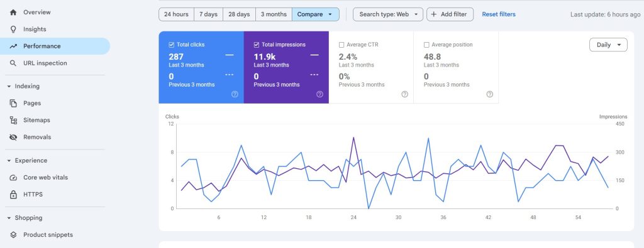
Task: Click the URL inspection magnifier icon
Action: click(13, 63)
